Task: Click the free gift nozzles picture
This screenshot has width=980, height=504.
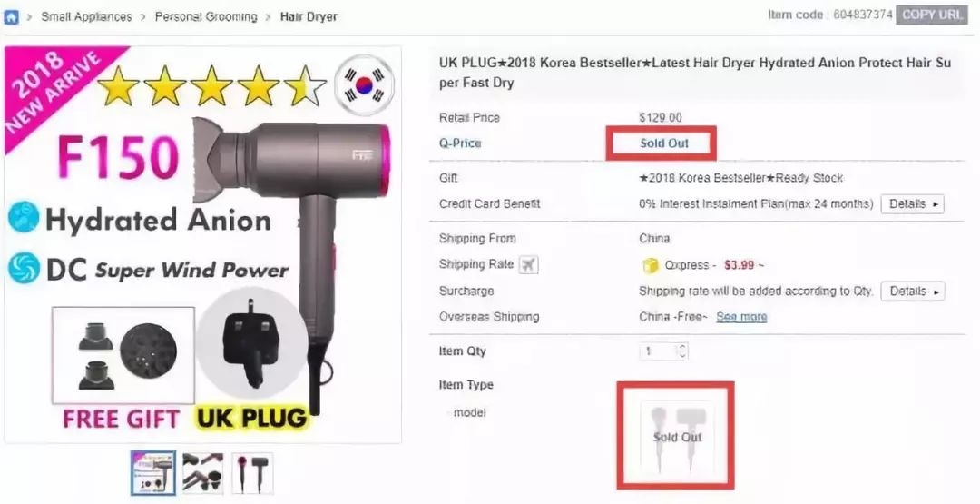Action: [123, 355]
